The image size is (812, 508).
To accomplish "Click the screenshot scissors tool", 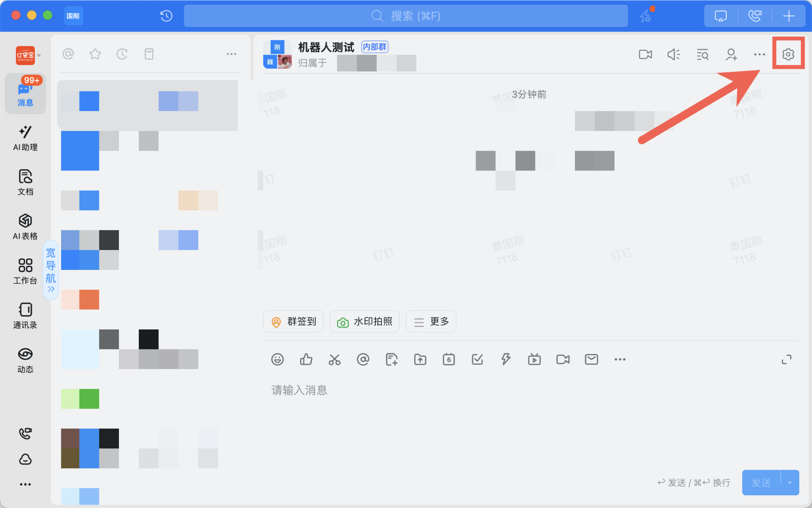I will point(334,359).
